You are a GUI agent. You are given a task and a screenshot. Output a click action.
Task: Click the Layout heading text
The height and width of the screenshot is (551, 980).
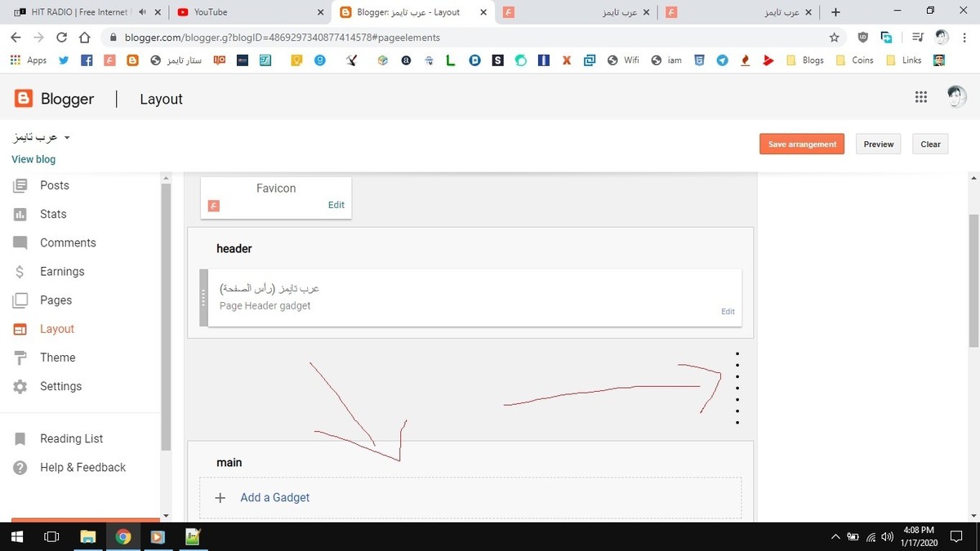tap(161, 99)
